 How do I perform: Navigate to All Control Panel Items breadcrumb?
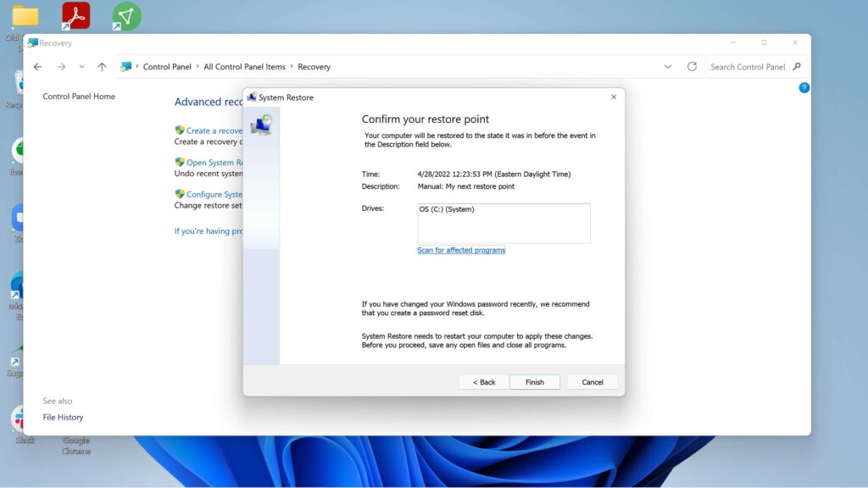point(243,66)
